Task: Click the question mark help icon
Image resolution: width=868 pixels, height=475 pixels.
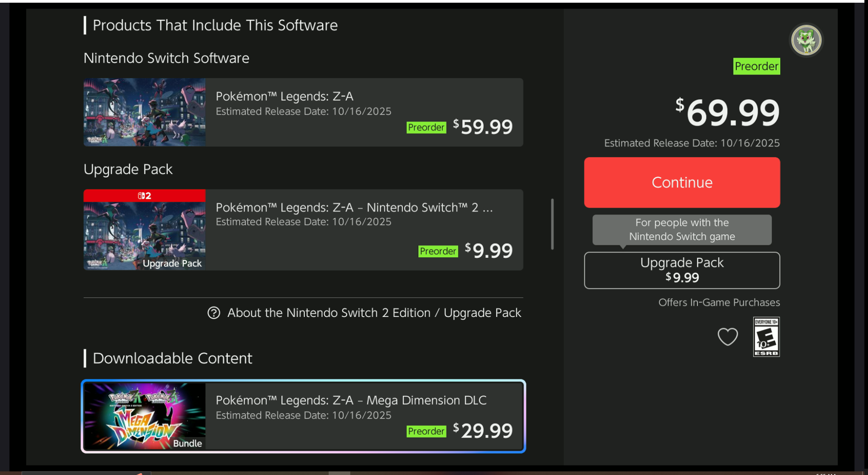Action: pos(214,313)
